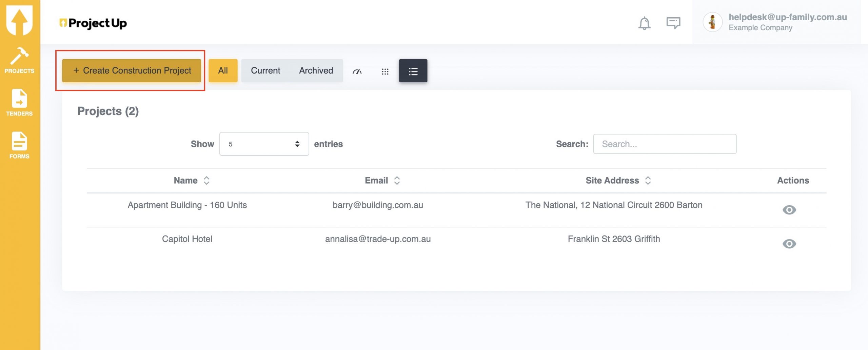Switch to dashboard gauge view
868x350 pixels.
coord(357,71)
